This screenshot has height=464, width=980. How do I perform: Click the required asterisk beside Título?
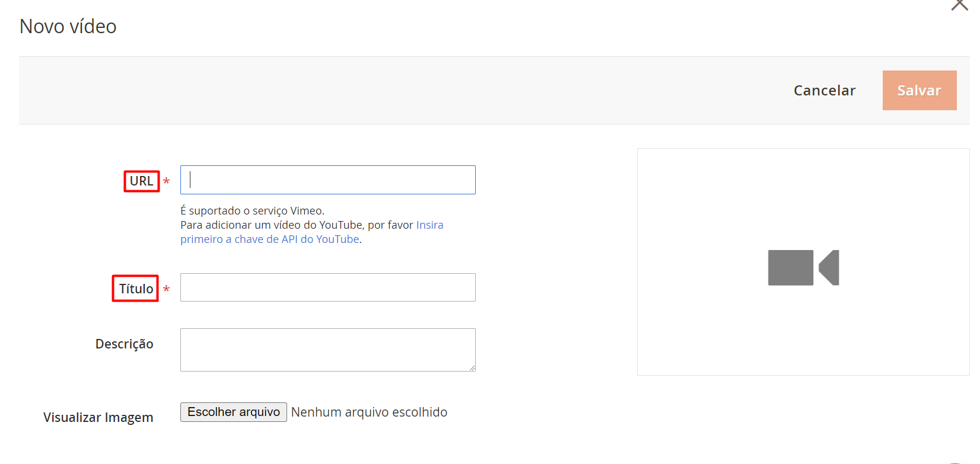(167, 289)
